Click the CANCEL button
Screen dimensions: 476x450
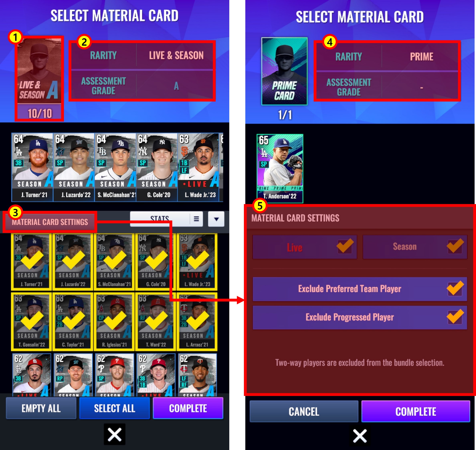(304, 412)
